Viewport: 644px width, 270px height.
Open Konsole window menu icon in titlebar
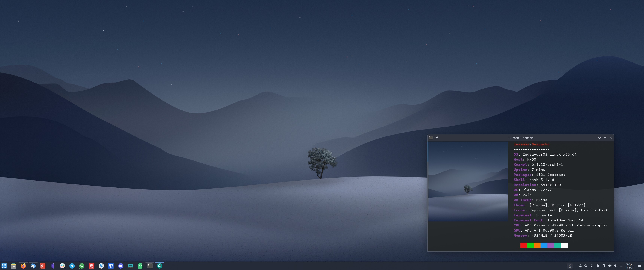[x=431, y=138]
